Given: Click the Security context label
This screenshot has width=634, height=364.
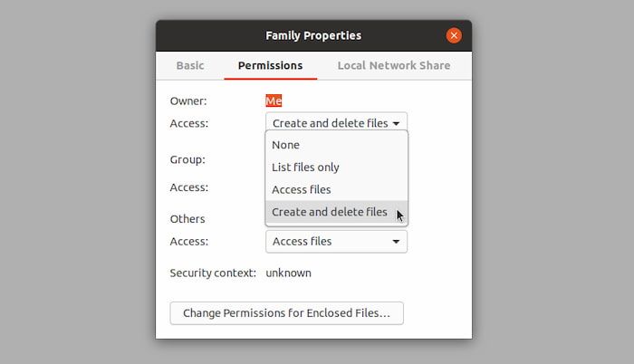Looking at the screenshot, I should (x=213, y=273).
